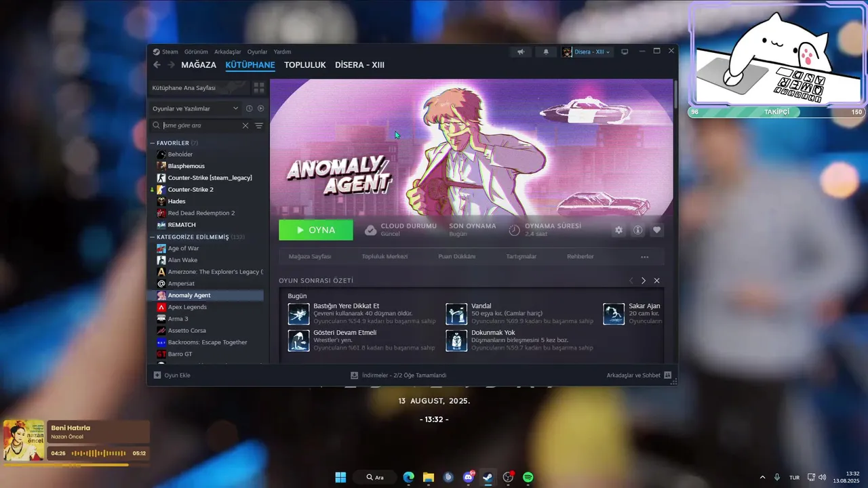The width and height of the screenshot is (868, 488).
Task: Collapse the KATEGORİZE EDİLMEMİŞ category
Action: [153, 237]
